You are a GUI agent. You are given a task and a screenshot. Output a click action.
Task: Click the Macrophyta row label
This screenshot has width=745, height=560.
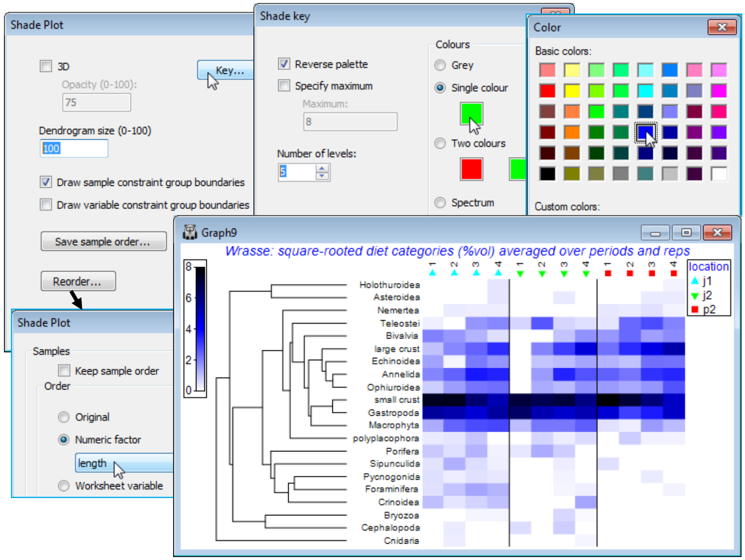[394, 425]
